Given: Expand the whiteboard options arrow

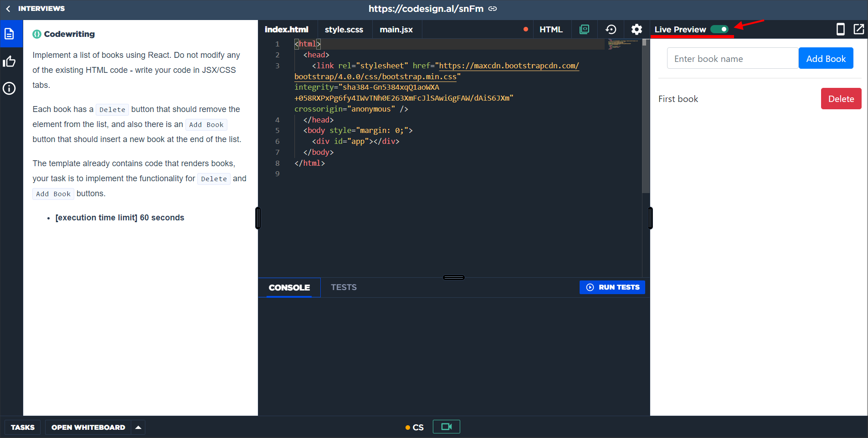Looking at the screenshot, I should click(138, 427).
